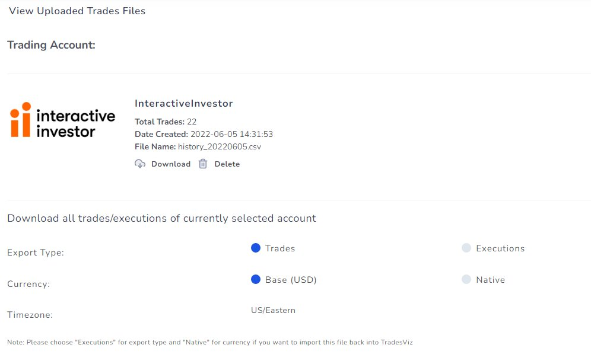Click the Trading Account: label

[x=51, y=45]
